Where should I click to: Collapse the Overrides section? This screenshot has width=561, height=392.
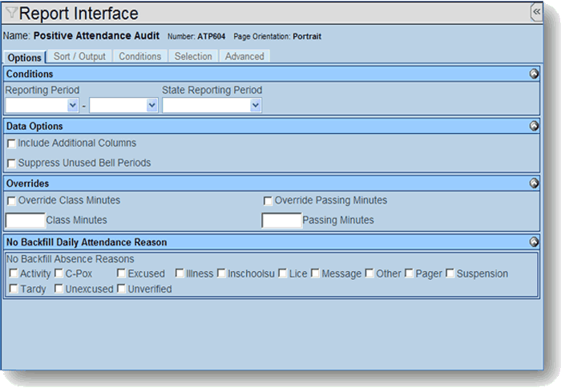534,184
